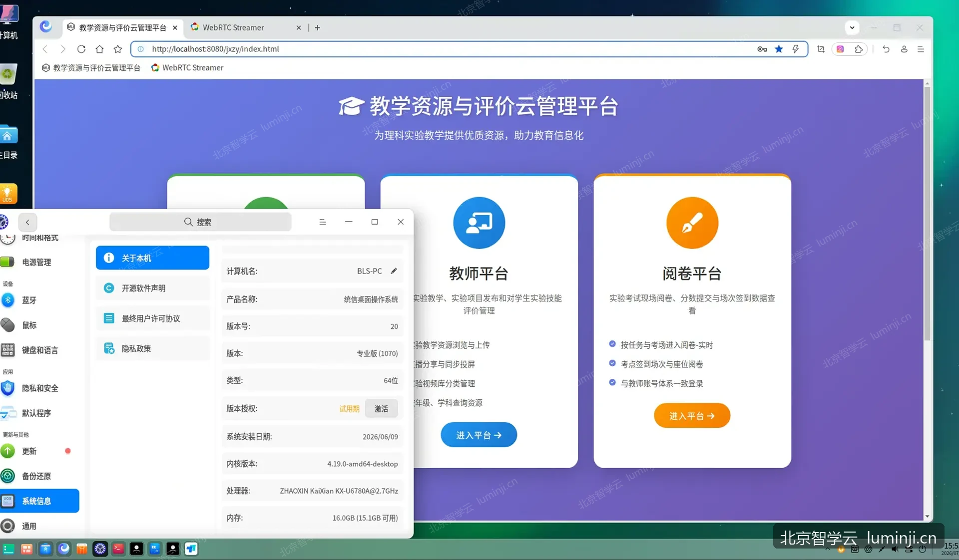This screenshot has height=560, width=959.
Task: Open the browser main menu
Action: [x=921, y=49]
